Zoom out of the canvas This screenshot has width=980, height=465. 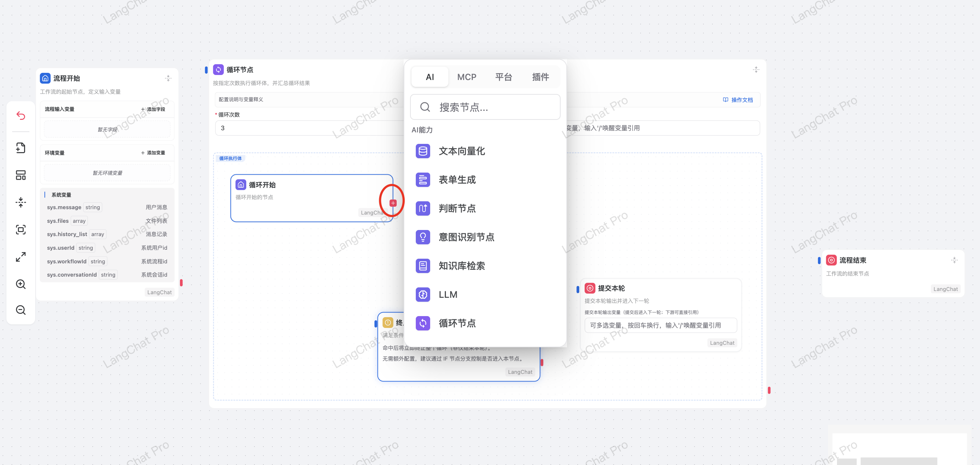click(x=21, y=310)
